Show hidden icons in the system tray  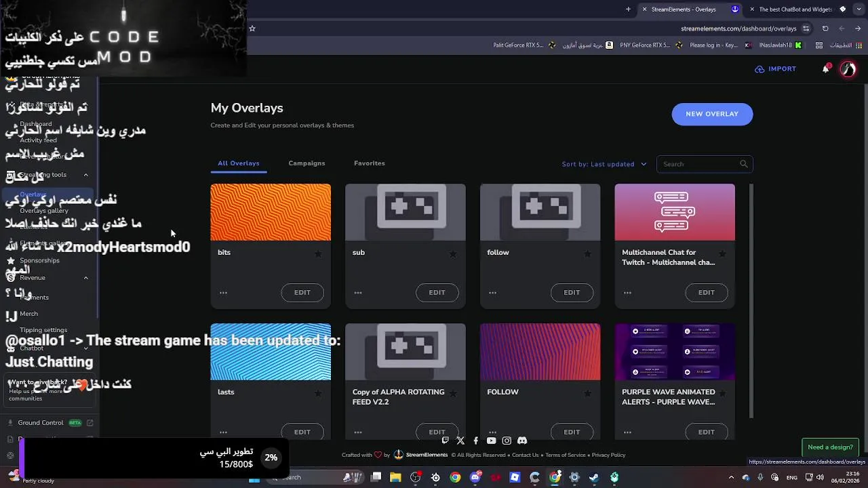[731, 478]
